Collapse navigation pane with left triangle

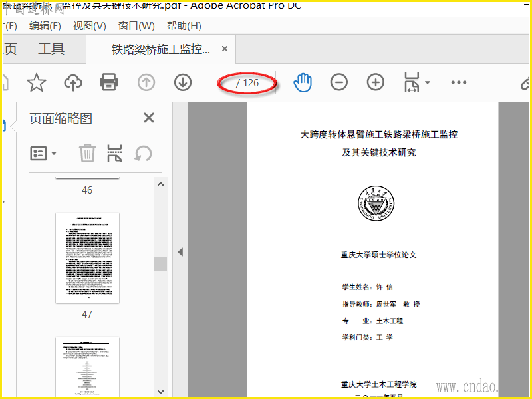coord(180,252)
